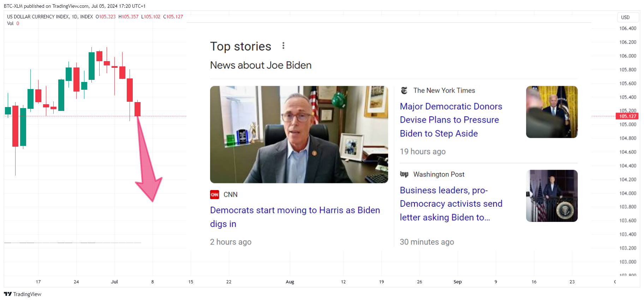This screenshot has height=301, width=644.
Task: Click the '19 hours ago' timestamp
Action: (423, 152)
